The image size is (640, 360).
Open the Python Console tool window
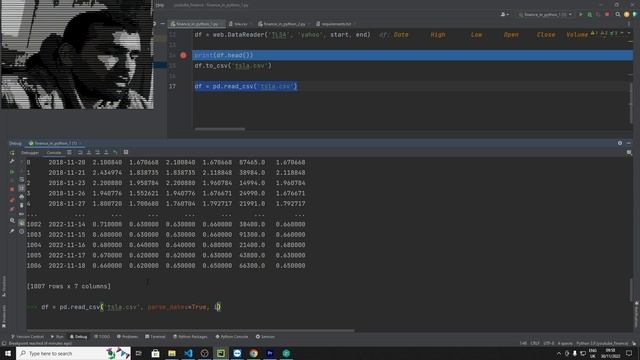[x=232, y=337]
